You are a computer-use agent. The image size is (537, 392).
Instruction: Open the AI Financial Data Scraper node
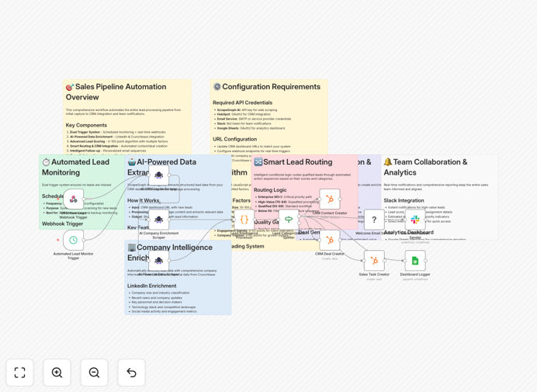click(158, 260)
